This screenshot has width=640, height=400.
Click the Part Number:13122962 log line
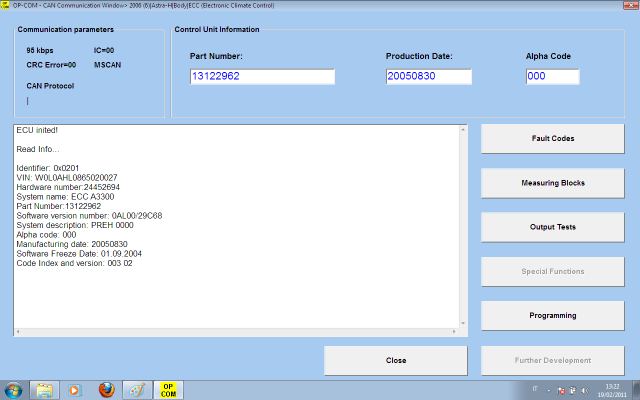click(x=59, y=206)
